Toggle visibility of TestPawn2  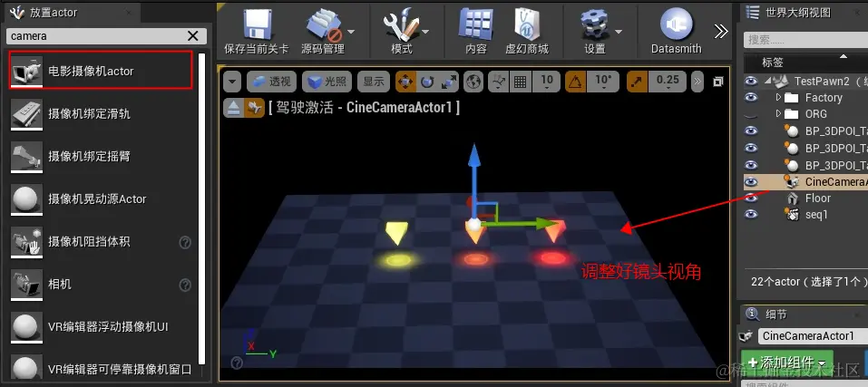[751, 82]
